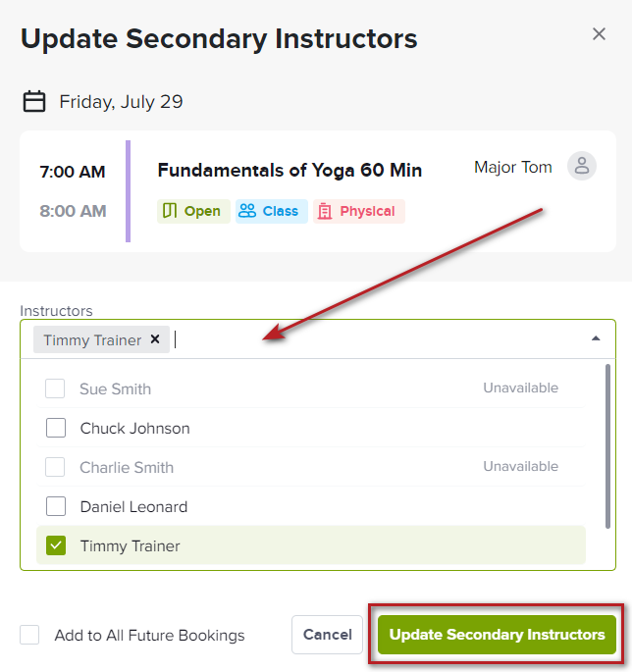
Task: Enable Add to All Future Bookings
Action: coord(29,635)
